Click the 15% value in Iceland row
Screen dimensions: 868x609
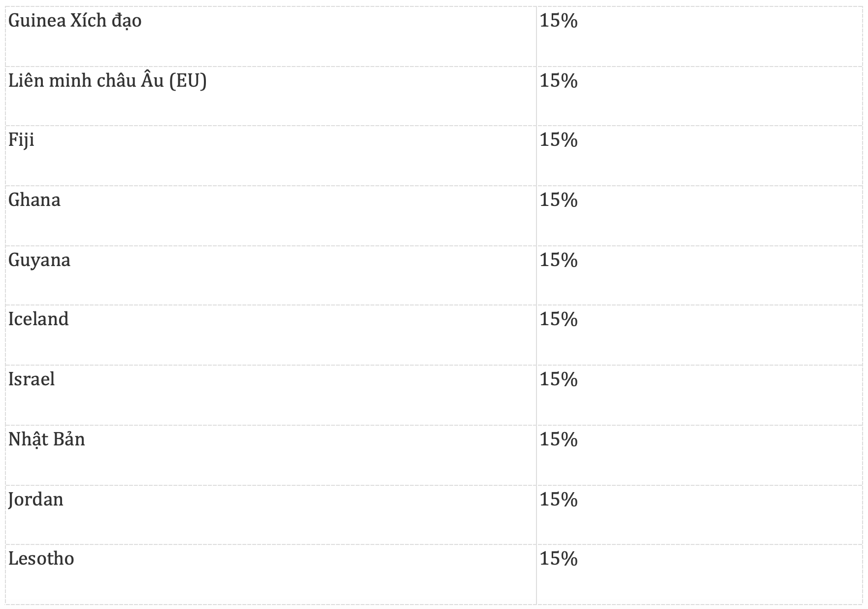(x=559, y=319)
